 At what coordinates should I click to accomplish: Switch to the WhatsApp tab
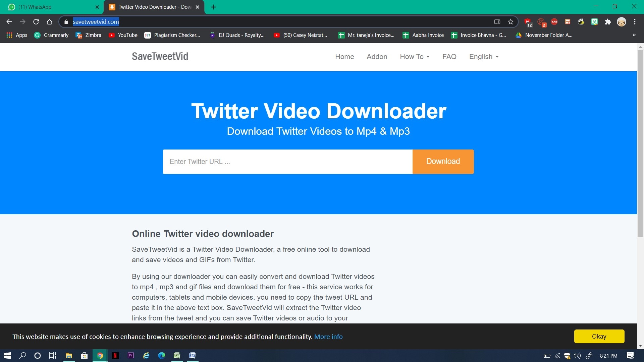pos(50,7)
